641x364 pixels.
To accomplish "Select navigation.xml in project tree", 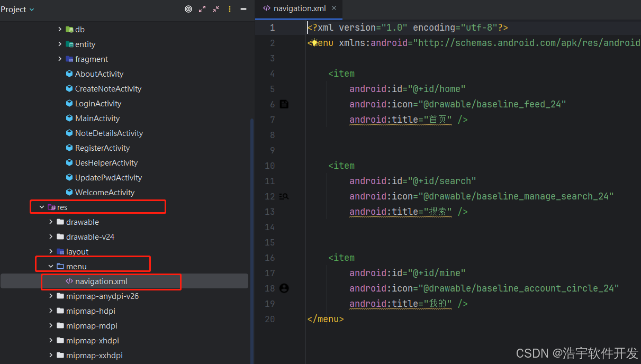I will pos(101,281).
